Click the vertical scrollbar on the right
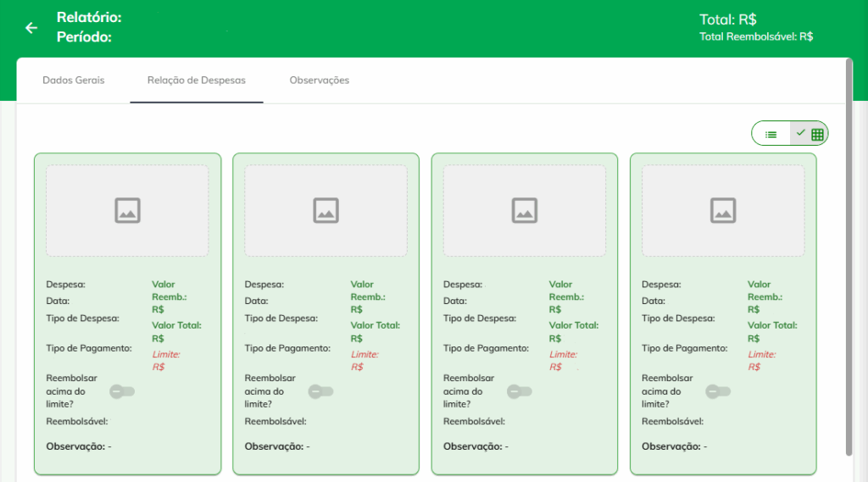The height and width of the screenshot is (482, 868). coord(849,254)
